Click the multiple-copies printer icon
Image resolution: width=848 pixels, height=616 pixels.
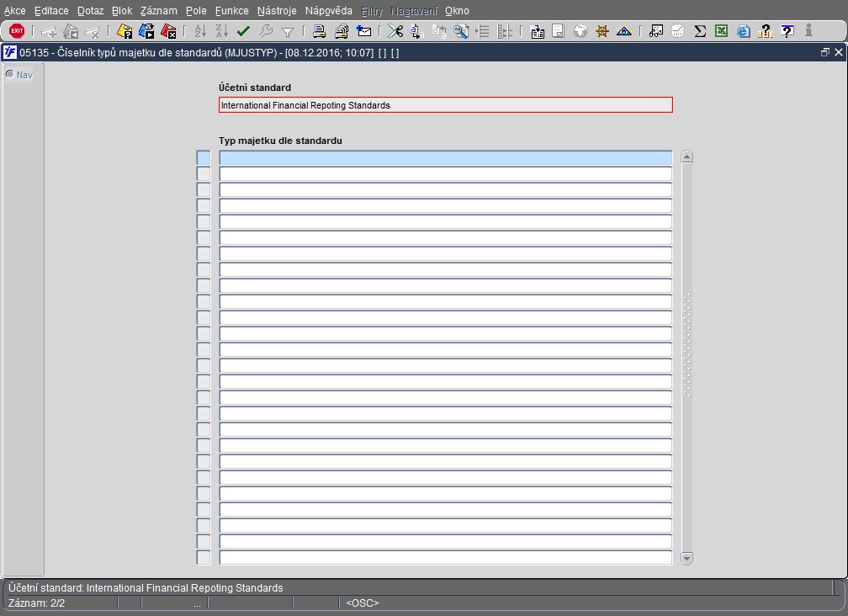pos(342,31)
